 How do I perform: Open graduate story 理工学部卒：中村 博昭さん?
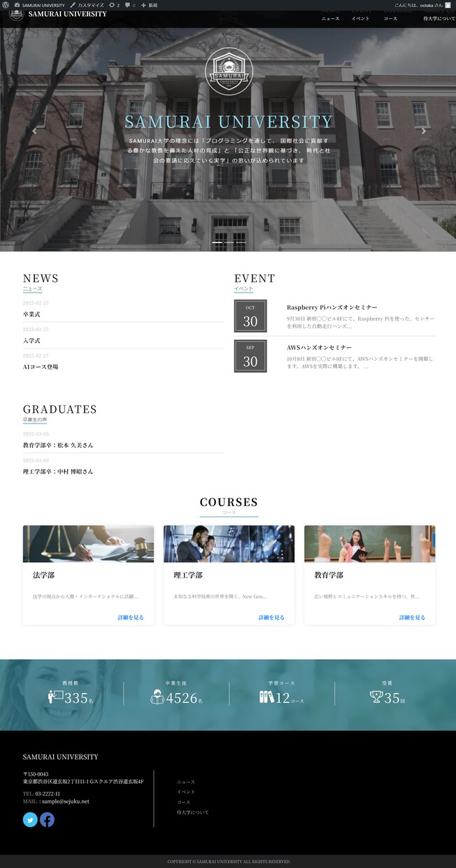point(58,472)
